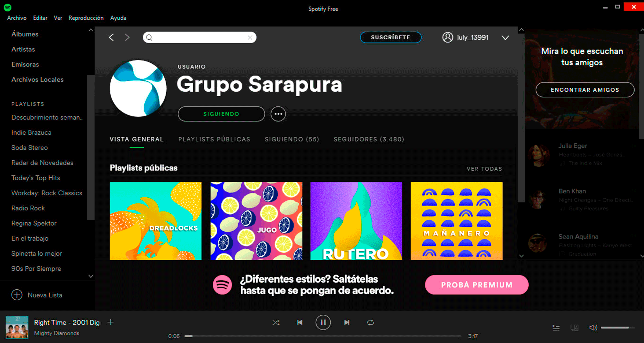The width and height of the screenshot is (644, 343).
Task: Select Soda Stereo playlist
Action: pos(30,148)
